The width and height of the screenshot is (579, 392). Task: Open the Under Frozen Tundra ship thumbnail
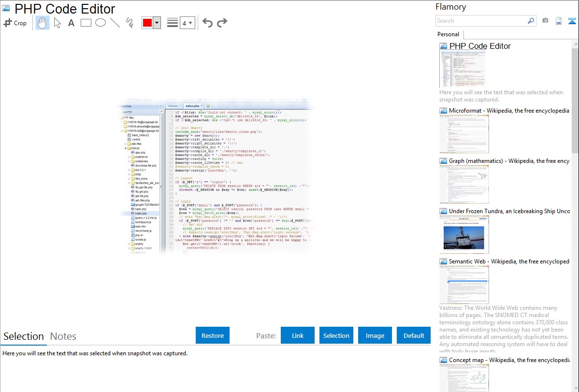point(464,234)
